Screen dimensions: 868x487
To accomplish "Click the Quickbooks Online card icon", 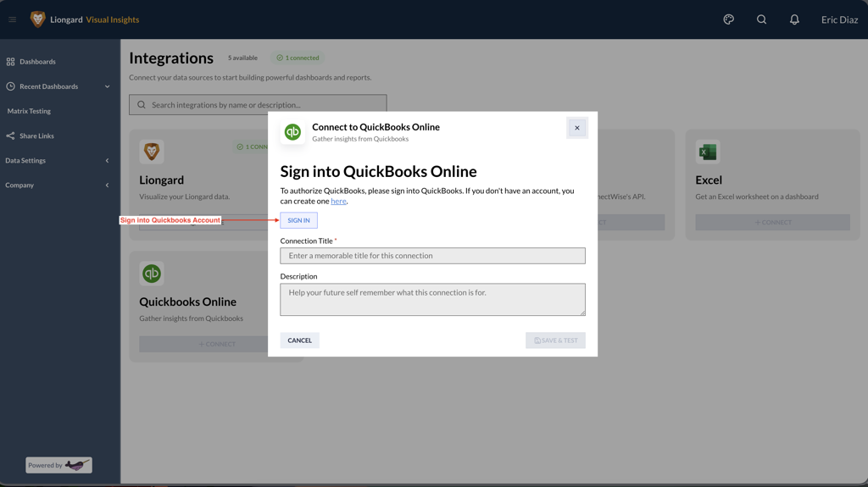I will point(152,274).
